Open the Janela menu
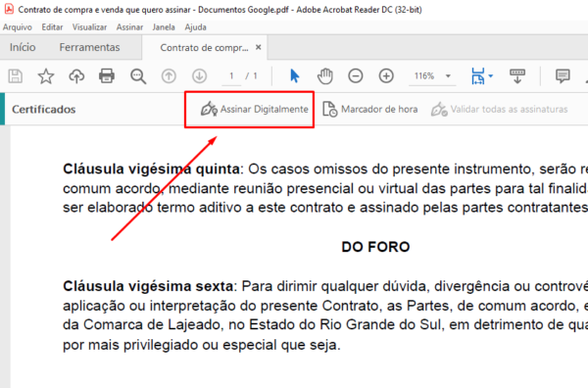This screenshot has width=588, height=388. (x=164, y=27)
